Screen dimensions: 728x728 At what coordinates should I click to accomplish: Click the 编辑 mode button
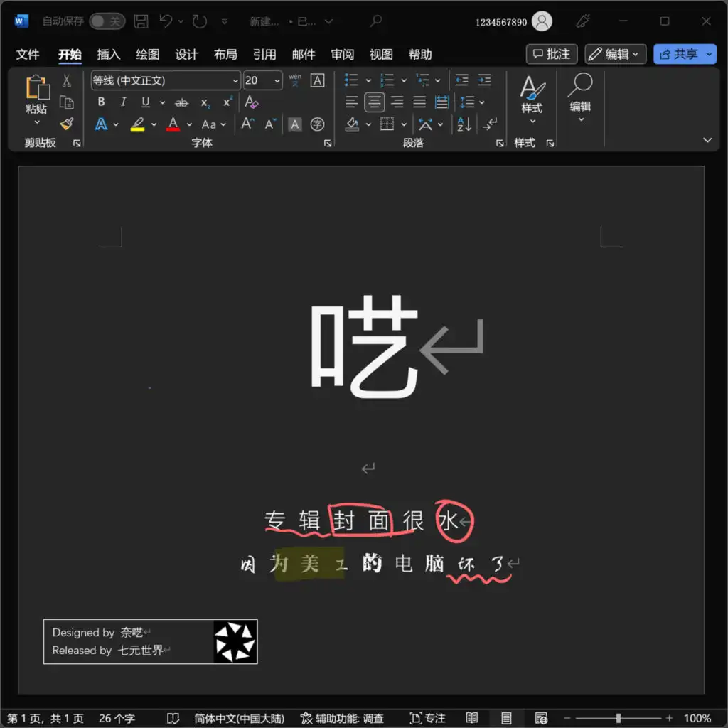click(x=615, y=54)
